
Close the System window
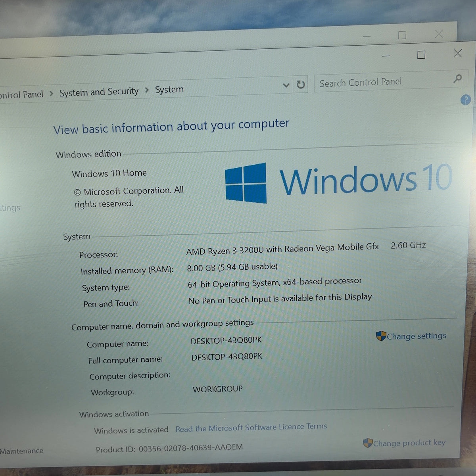458,54
